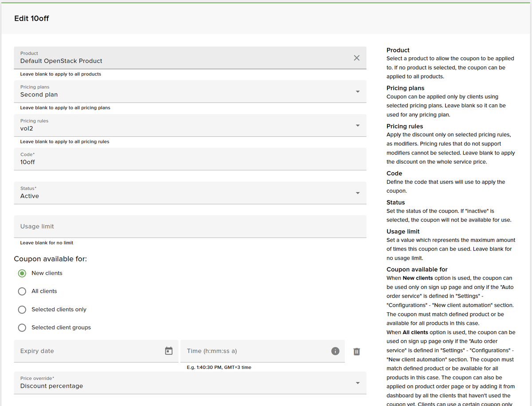Edit the Code field containing 10off
The height and width of the screenshot is (406, 532).
pos(190,159)
